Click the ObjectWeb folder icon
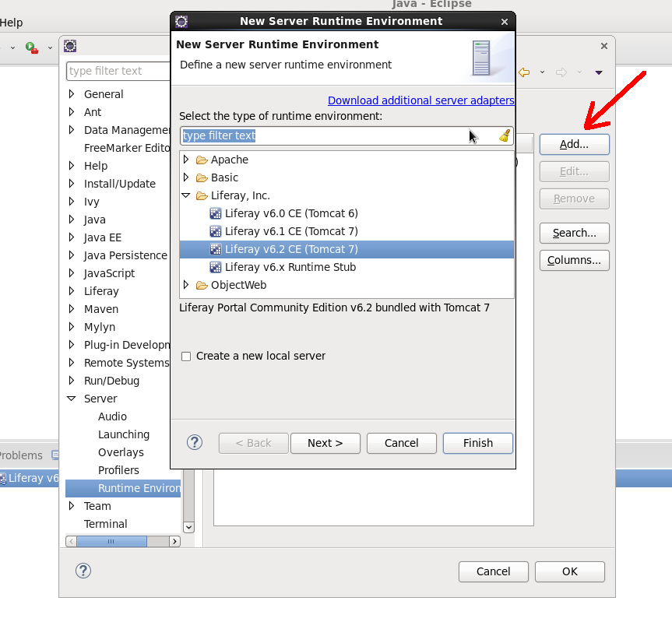The height and width of the screenshot is (622, 672). (202, 285)
